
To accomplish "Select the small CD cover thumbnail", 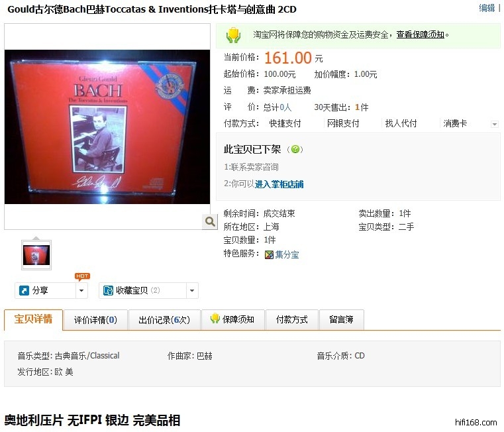I will pyautogui.click(x=36, y=255).
